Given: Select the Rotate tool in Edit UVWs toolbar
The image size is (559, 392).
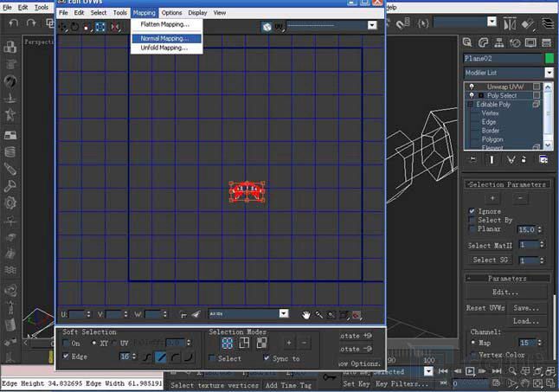Looking at the screenshot, I should (x=74, y=27).
